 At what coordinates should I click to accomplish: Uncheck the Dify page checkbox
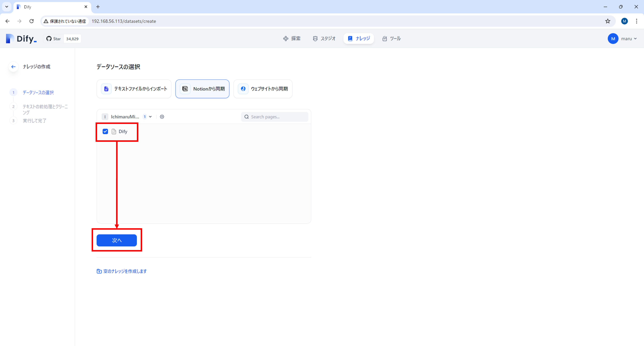point(105,131)
